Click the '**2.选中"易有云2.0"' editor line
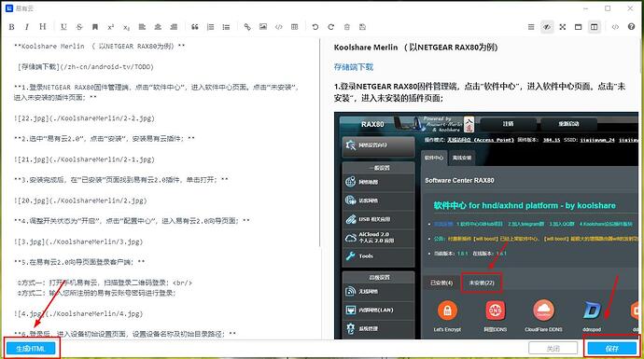Viewport: 644px width, 359px height. 105,139
